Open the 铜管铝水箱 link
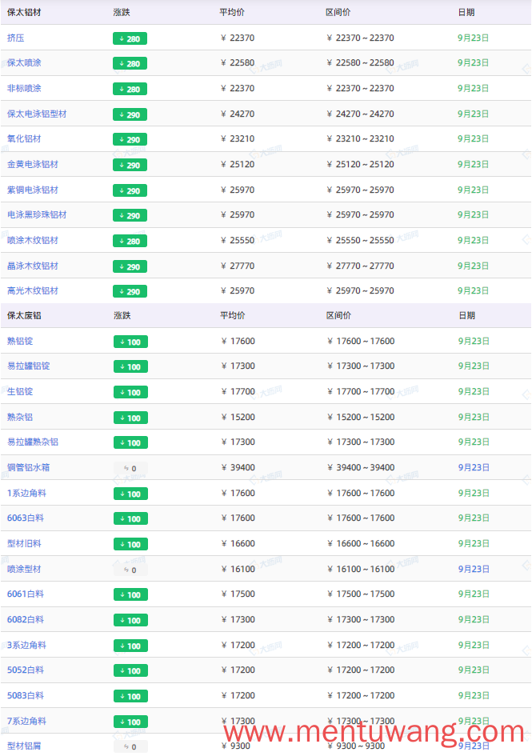532x756 pixels. point(29,468)
